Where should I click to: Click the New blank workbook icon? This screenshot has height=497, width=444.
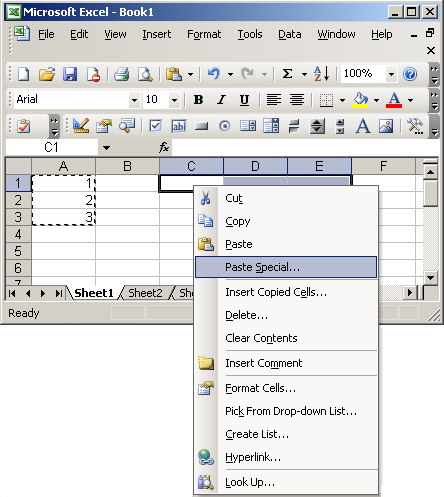coord(23,74)
